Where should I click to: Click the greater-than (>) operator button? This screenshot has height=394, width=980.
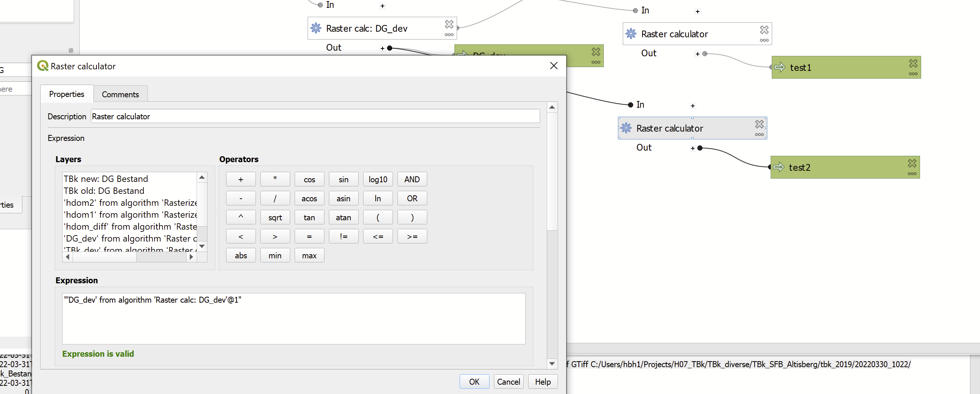275,236
